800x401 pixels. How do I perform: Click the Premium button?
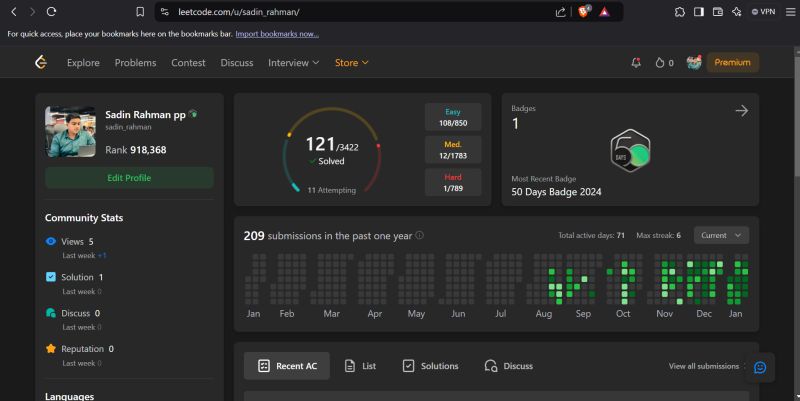click(x=732, y=62)
